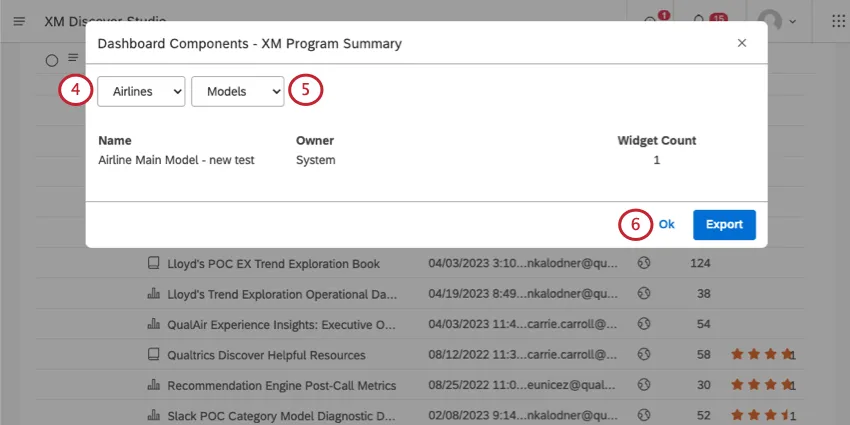Open Recommendation Engine Post-Call Metrics dashboard
The height and width of the screenshot is (425, 850).
click(281, 385)
